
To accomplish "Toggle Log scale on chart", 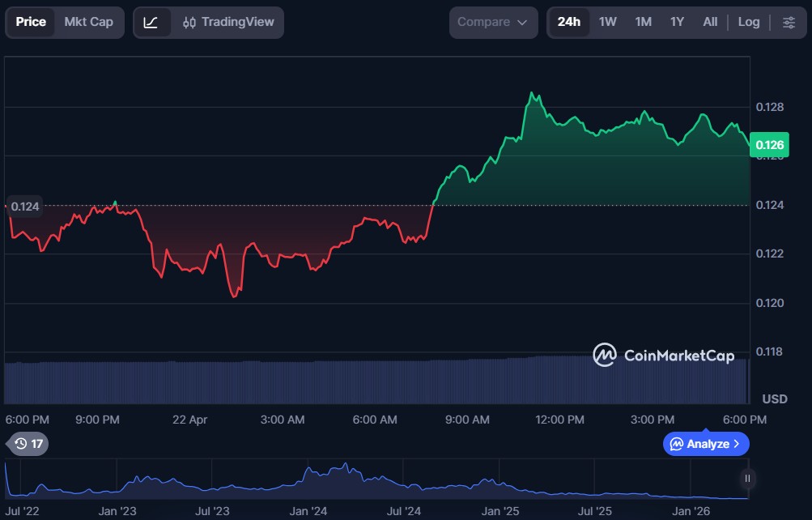I will [x=749, y=23].
